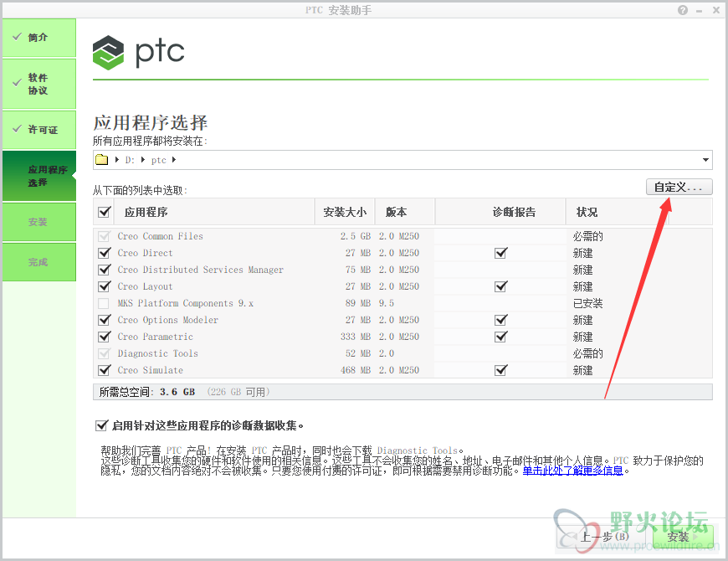
Task: Uncheck Creo Direct application checkbox
Action: pyautogui.click(x=105, y=253)
